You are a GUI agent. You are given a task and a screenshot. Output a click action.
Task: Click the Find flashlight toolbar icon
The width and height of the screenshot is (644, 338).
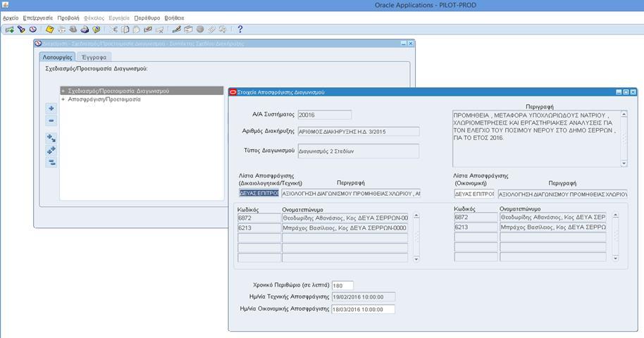[x=21, y=30]
